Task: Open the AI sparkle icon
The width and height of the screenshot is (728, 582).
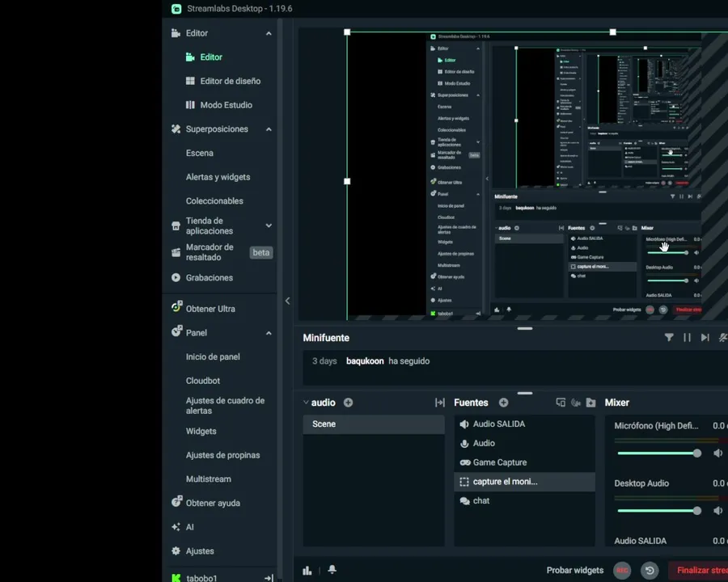Action: coord(176,527)
